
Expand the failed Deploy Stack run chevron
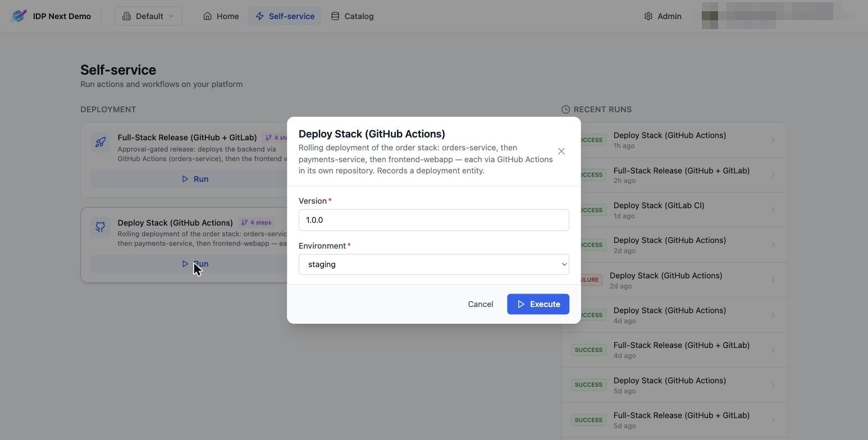(773, 280)
